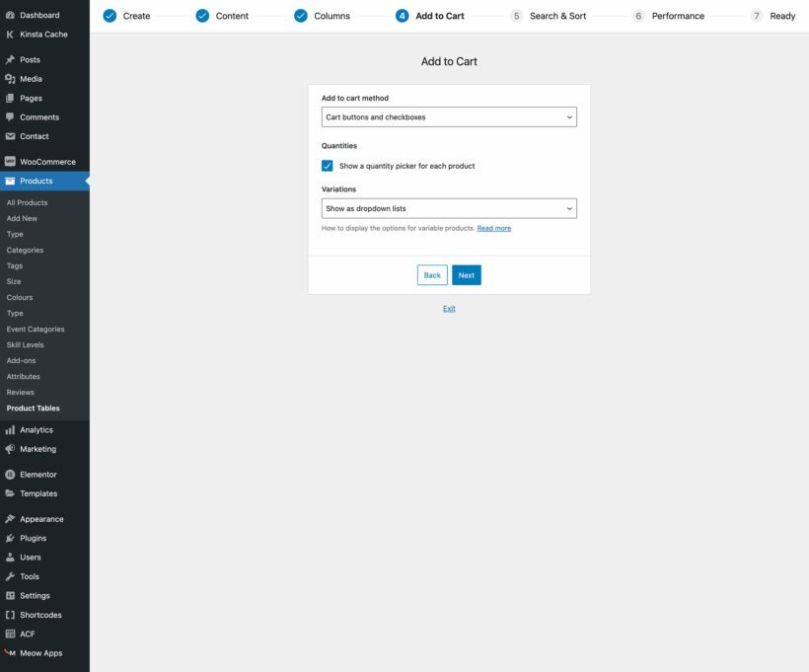
Task: Open the Add to cart method dropdown
Action: tap(449, 116)
